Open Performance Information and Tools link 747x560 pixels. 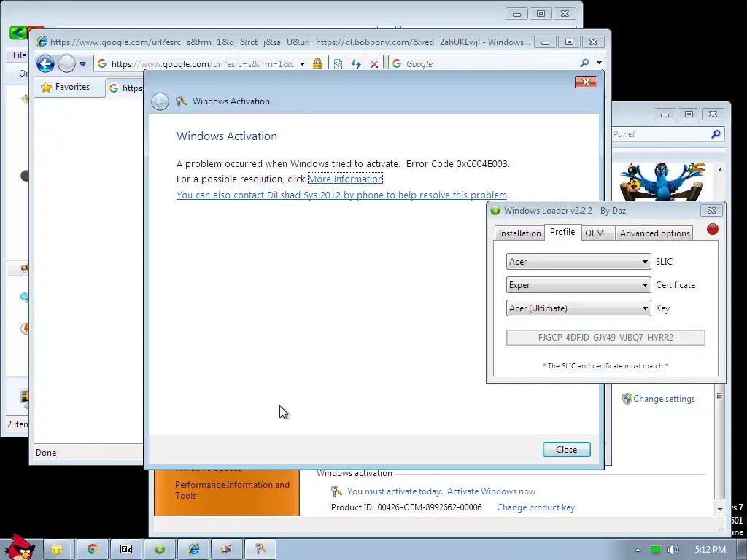(x=232, y=490)
